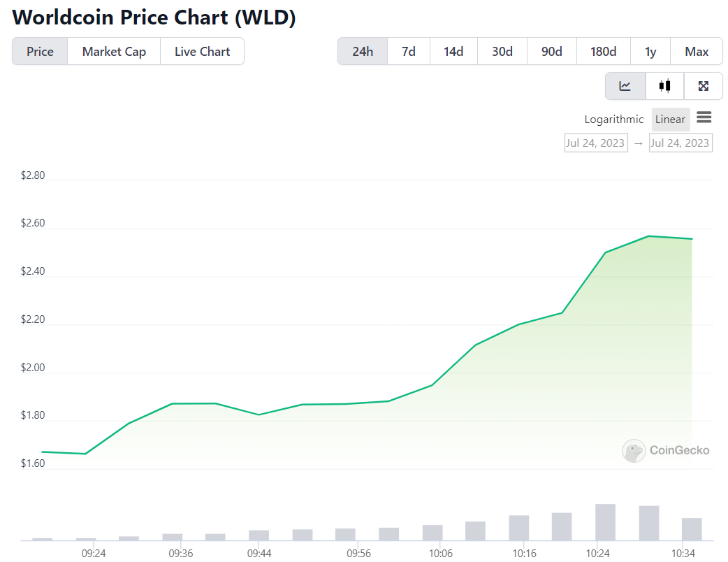Screen dimensions: 728x562
Task: Select the 90d timeframe button
Action: click(x=551, y=51)
